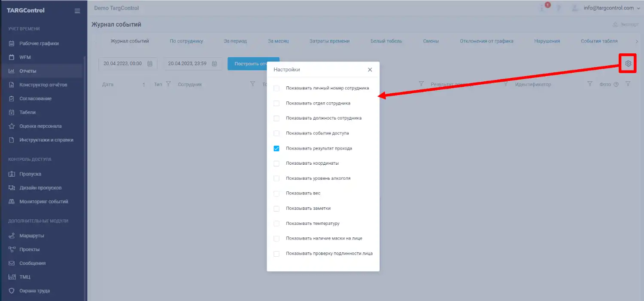Enable Показывать вес checkbox
This screenshot has height=301, width=644.
276,193
